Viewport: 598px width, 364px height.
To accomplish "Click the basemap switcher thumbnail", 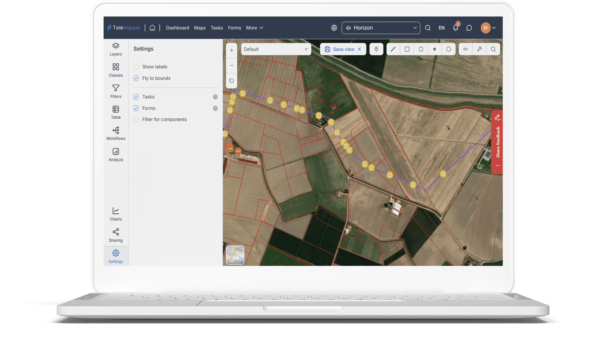I will click(235, 255).
